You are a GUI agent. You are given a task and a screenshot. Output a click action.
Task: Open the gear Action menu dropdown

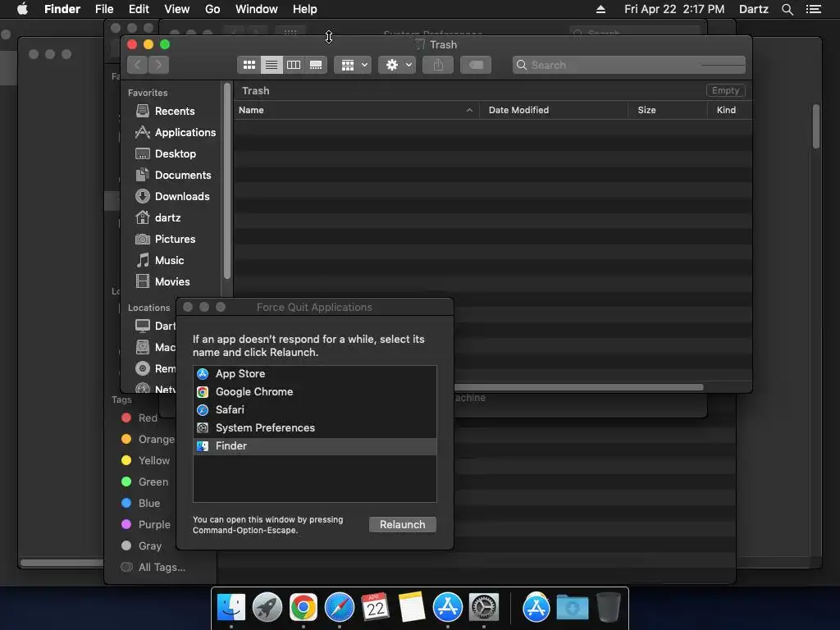[x=398, y=65]
